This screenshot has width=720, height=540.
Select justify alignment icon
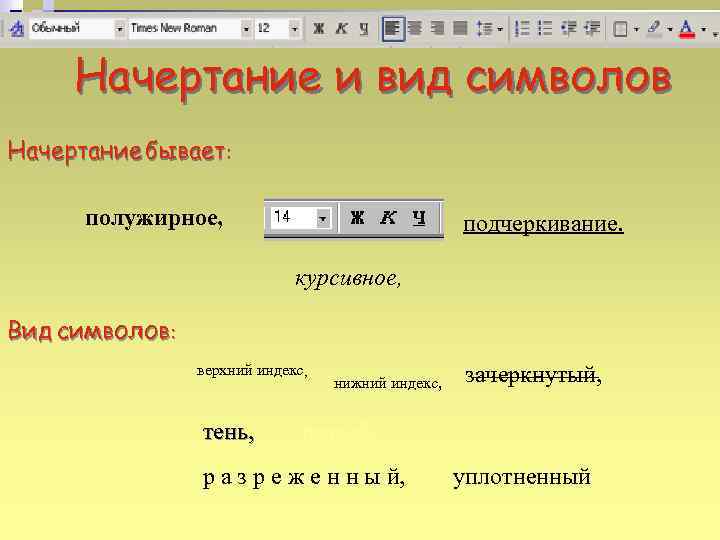coord(460,28)
